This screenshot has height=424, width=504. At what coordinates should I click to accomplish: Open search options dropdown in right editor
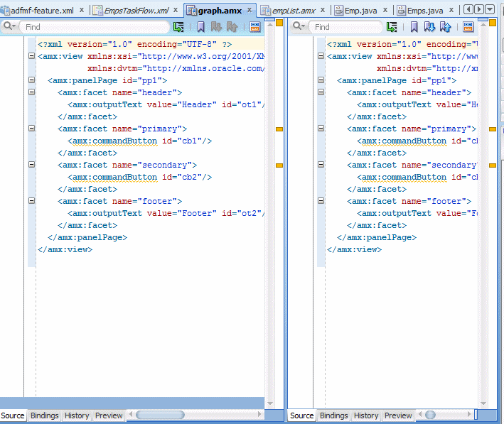click(299, 26)
